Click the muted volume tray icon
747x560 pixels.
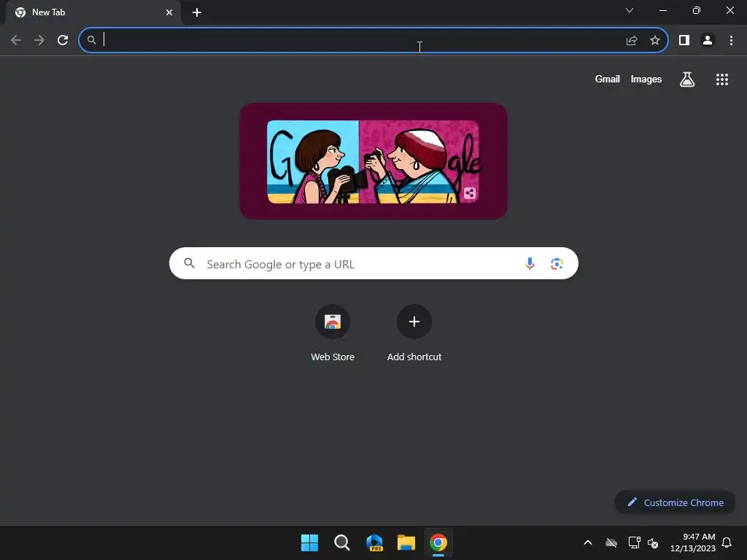653,542
